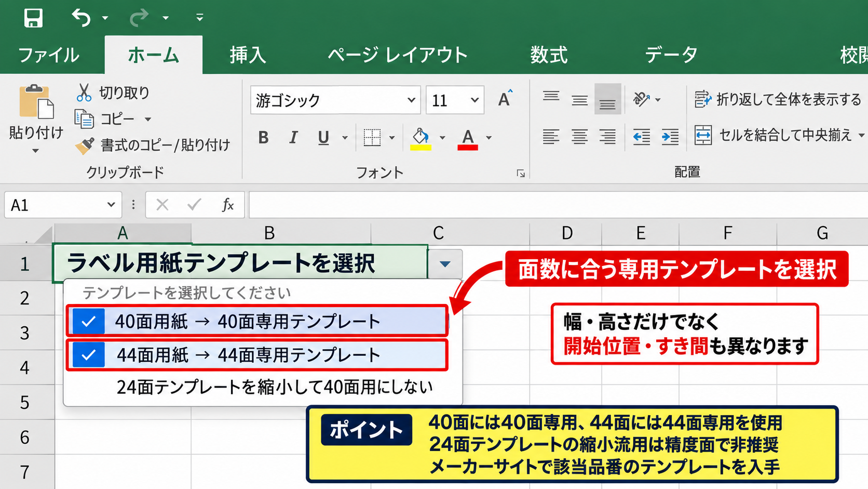This screenshot has height=489, width=868.
Task: Click the Redo arrow icon
Action: (x=139, y=18)
